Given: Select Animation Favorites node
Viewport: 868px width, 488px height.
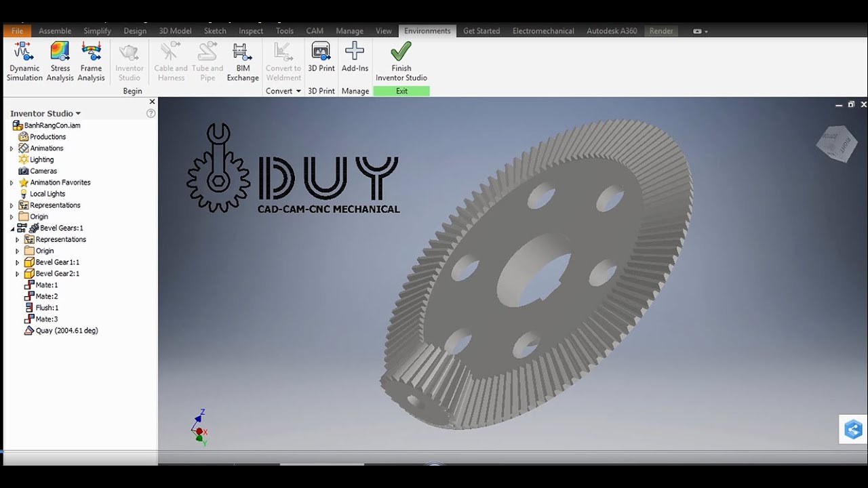Looking at the screenshot, I should [x=54, y=182].
